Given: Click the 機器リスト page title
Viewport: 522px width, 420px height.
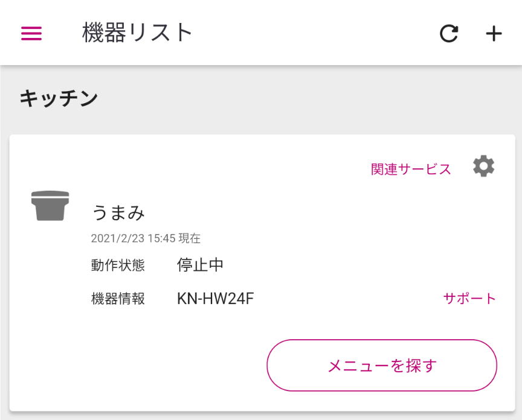Looking at the screenshot, I should click(x=137, y=33).
